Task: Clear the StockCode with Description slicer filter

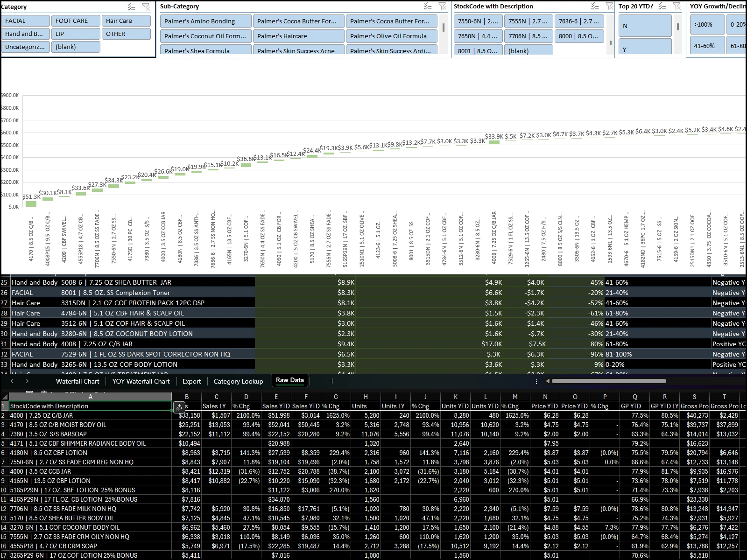Action: (610, 7)
